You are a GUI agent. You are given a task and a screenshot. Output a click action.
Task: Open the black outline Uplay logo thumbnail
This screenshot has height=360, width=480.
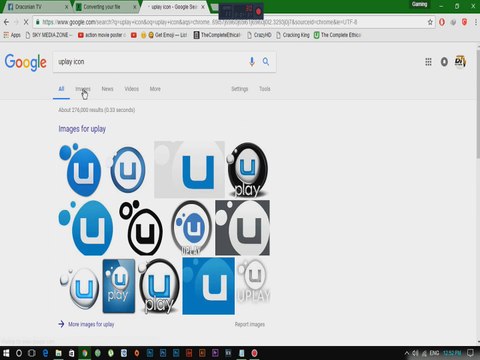141,228
